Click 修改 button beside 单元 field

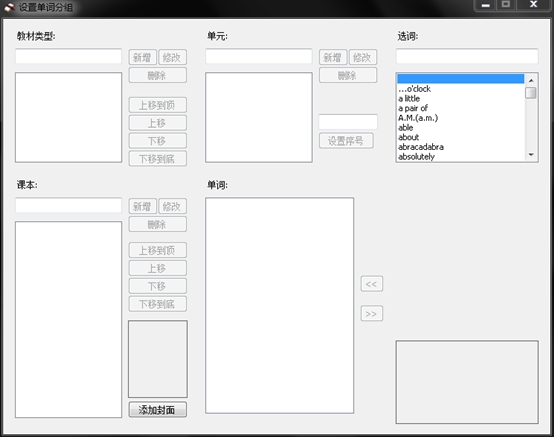click(363, 57)
